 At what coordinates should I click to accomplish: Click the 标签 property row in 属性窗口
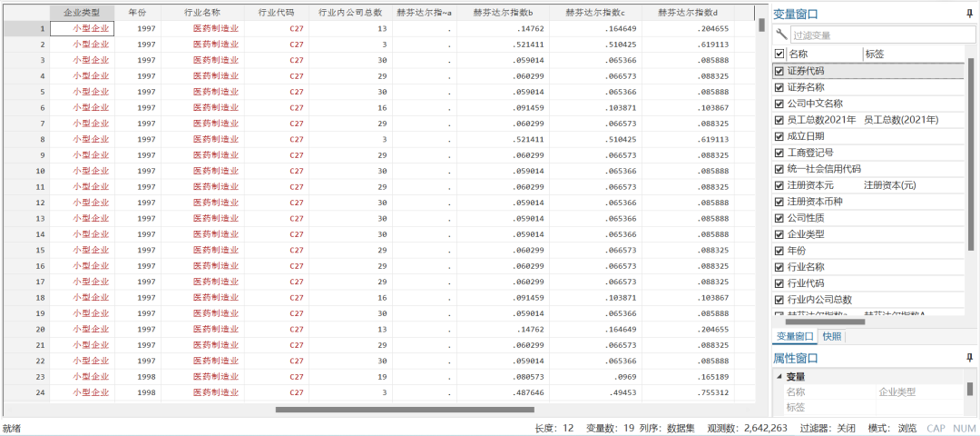click(875, 408)
